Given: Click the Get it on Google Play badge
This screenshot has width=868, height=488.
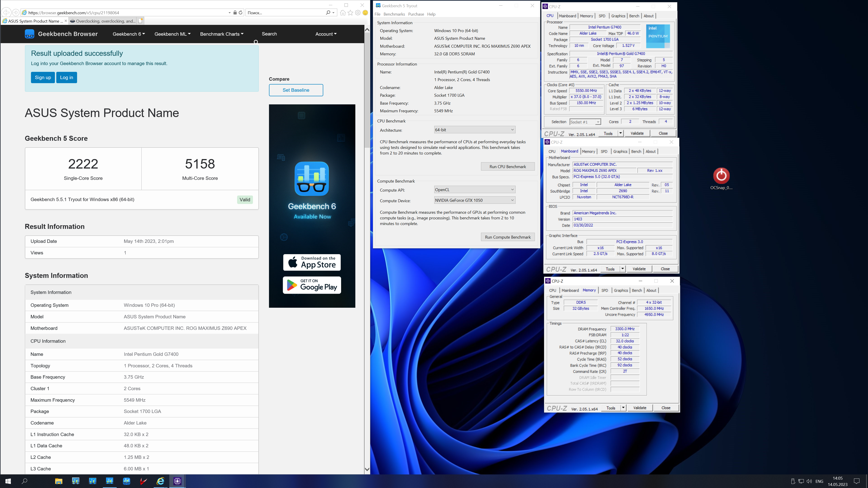Looking at the screenshot, I should click(312, 285).
